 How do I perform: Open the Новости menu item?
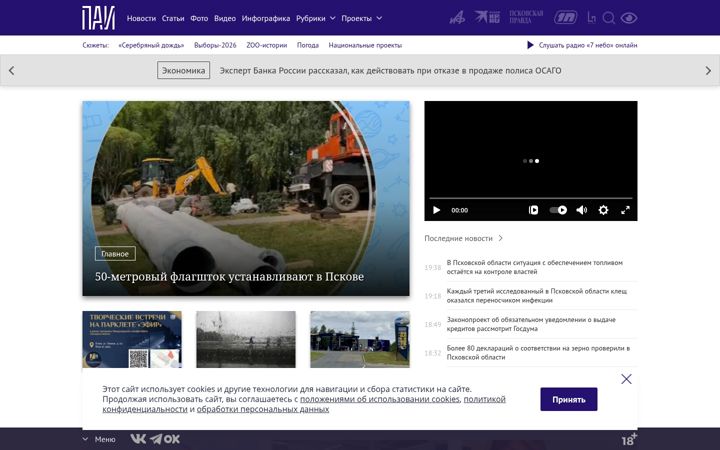tap(141, 18)
